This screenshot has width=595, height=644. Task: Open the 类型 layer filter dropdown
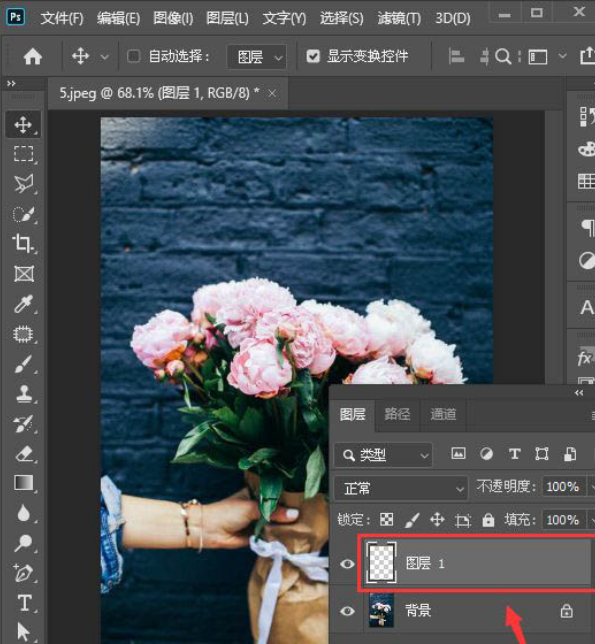click(x=384, y=455)
